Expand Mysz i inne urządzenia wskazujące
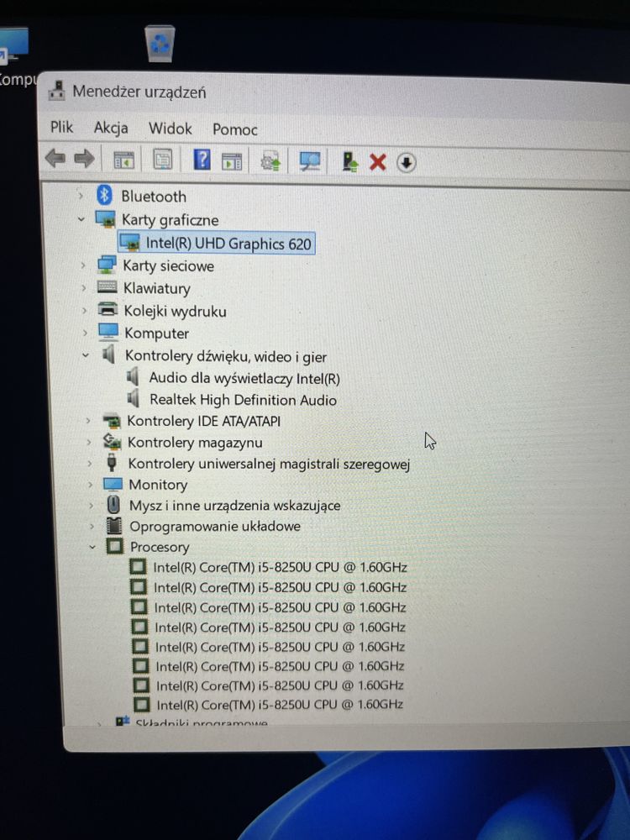 tap(91, 505)
